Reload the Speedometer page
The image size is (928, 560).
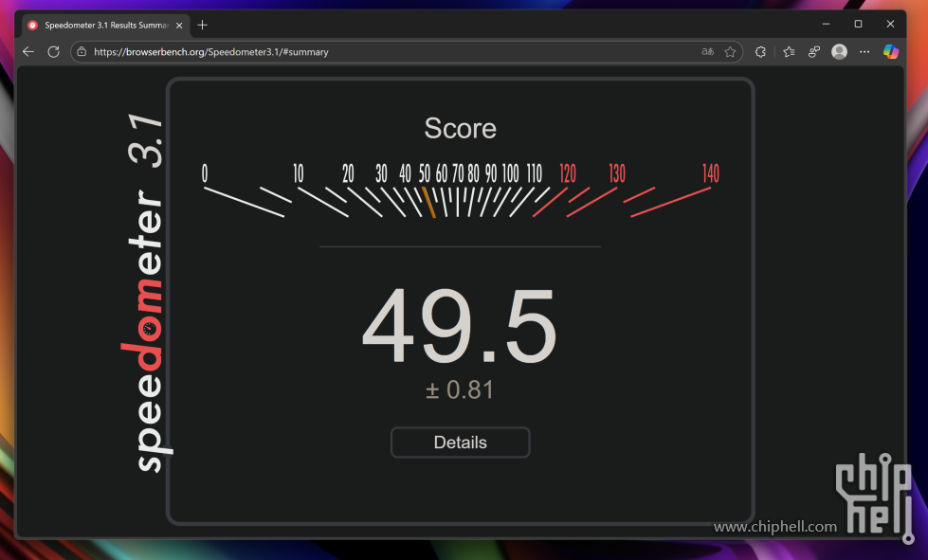point(54,52)
